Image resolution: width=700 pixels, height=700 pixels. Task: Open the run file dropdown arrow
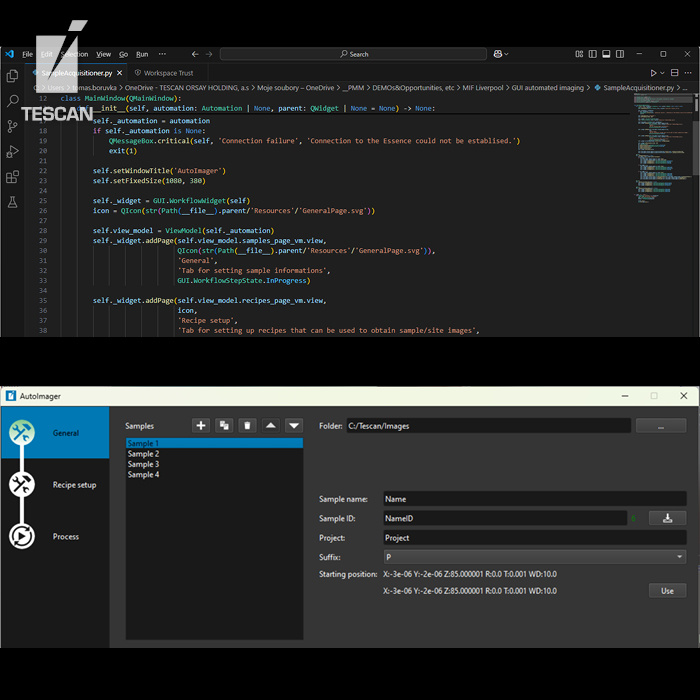click(x=664, y=73)
